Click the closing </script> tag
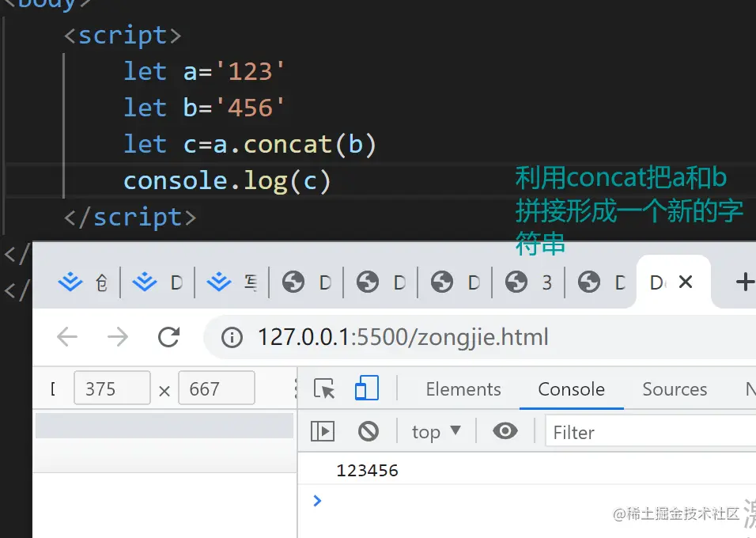Viewport: 756px width, 538px height. (130, 217)
